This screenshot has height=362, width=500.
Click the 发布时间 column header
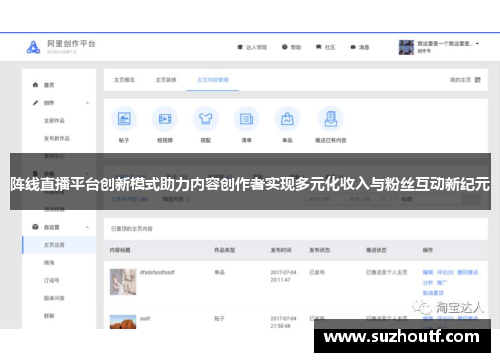tap(281, 250)
